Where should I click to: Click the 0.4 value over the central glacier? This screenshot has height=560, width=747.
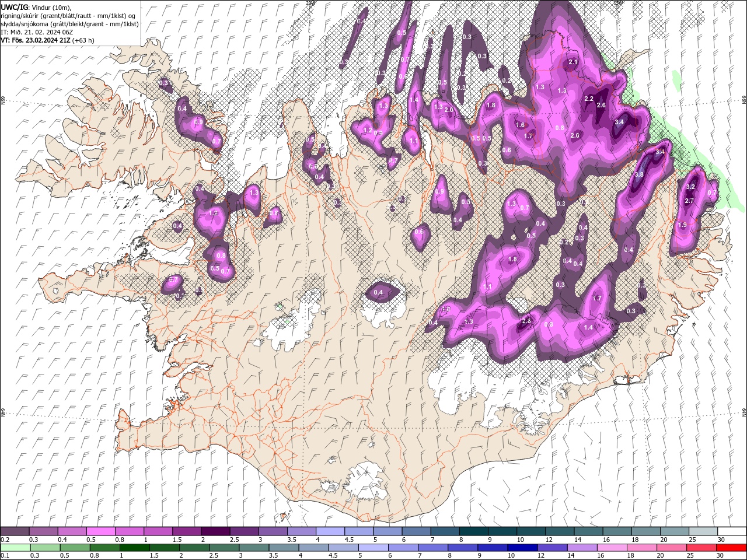(378, 292)
